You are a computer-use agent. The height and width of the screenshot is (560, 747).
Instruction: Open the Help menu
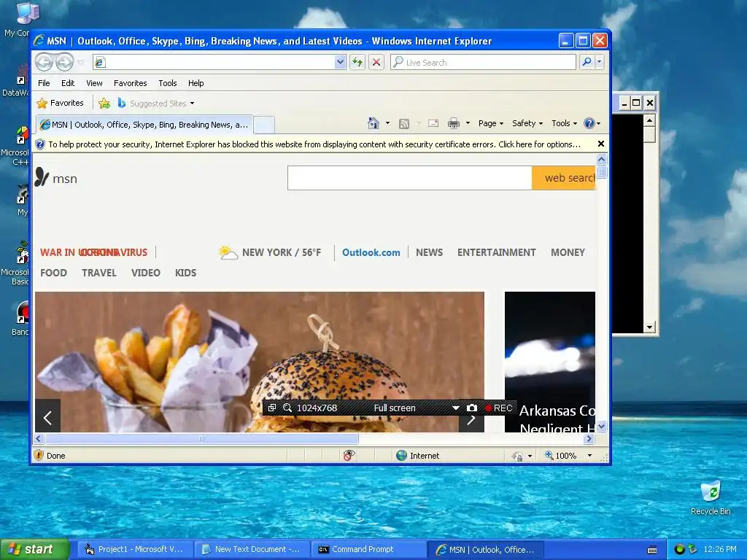point(196,83)
